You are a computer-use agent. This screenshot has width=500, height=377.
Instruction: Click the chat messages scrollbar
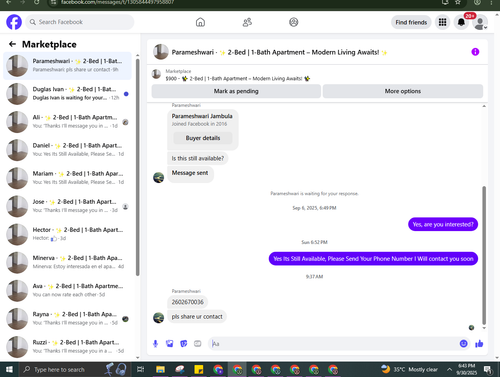484,255
